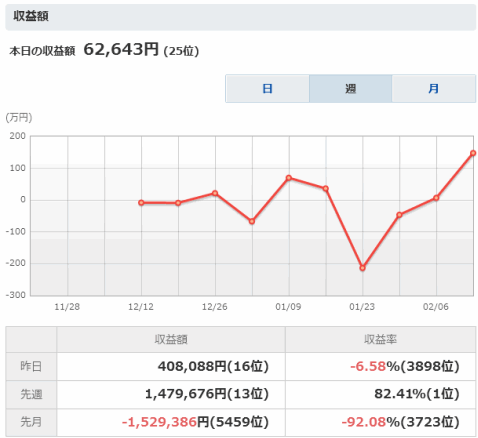Select the 週 (weekly) tab

(350, 89)
